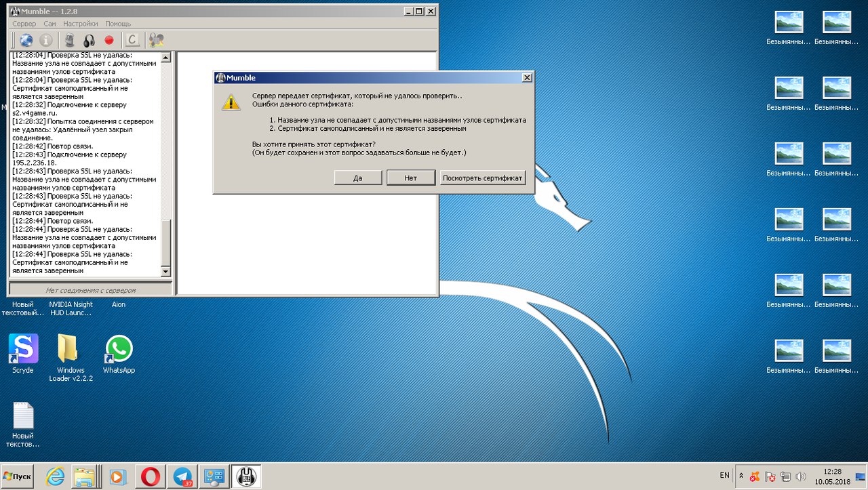Mute microphone using the toolbar mic icon
The width and height of the screenshot is (868, 490).
pos(69,41)
